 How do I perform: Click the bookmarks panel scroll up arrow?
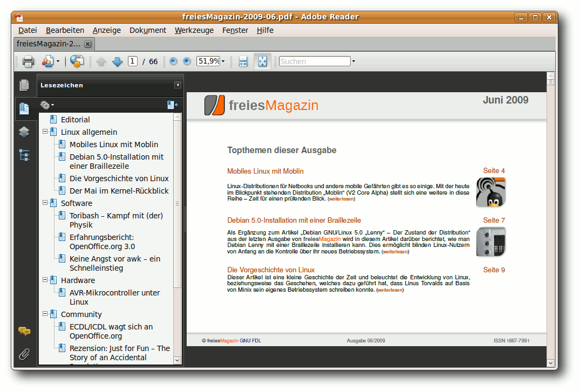(177, 117)
